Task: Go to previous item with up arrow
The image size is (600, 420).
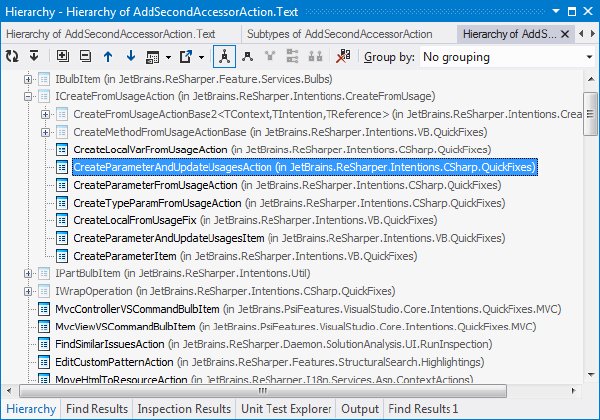Action: pos(108,57)
